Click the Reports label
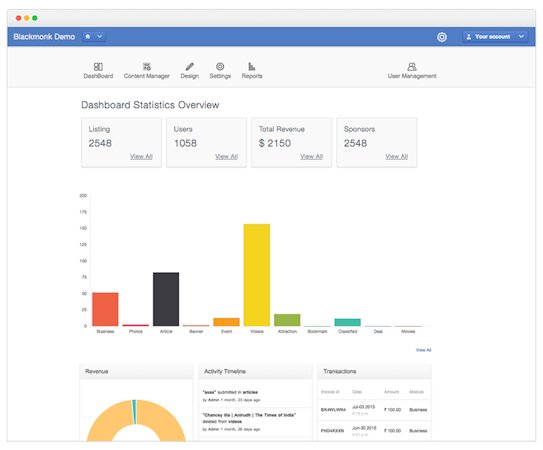Screen dimensions: 543x450 coord(252,76)
